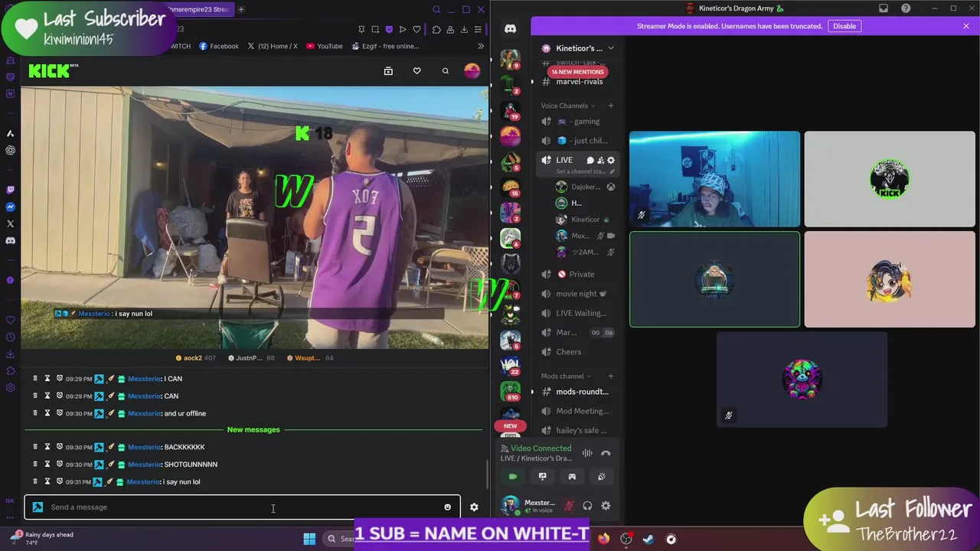980x551 pixels.
Task: Open the Kick following heart icon
Action: pos(416,71)
